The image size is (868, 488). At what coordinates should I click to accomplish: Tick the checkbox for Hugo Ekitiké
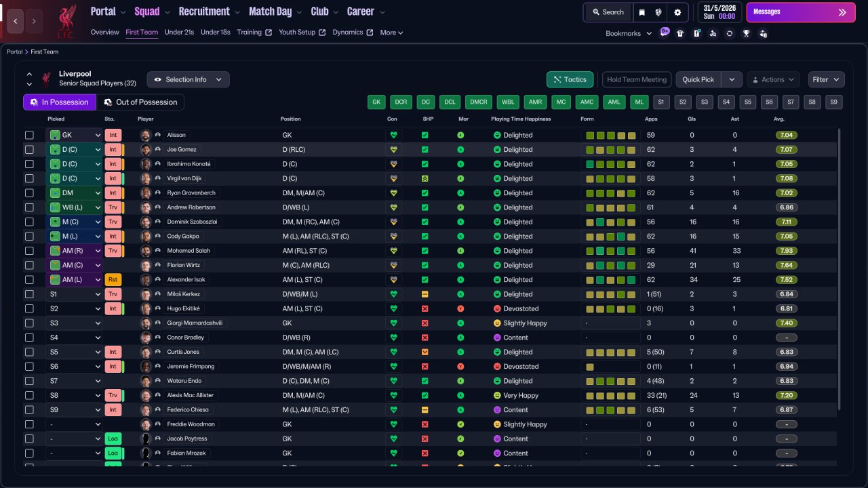click(x=29, y=308)
